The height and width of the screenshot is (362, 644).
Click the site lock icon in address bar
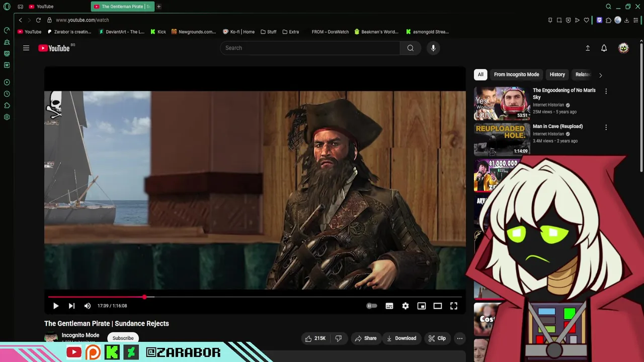click(x=49, y=20)
